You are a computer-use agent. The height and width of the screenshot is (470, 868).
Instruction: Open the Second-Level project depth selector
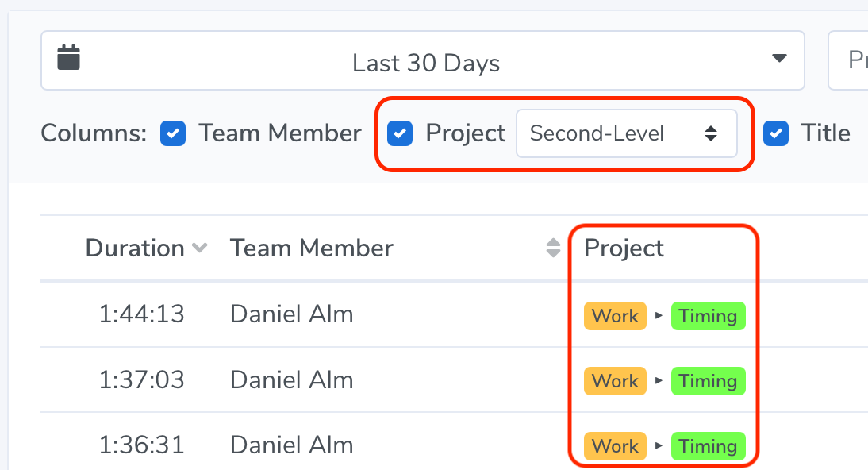point(626,133)
